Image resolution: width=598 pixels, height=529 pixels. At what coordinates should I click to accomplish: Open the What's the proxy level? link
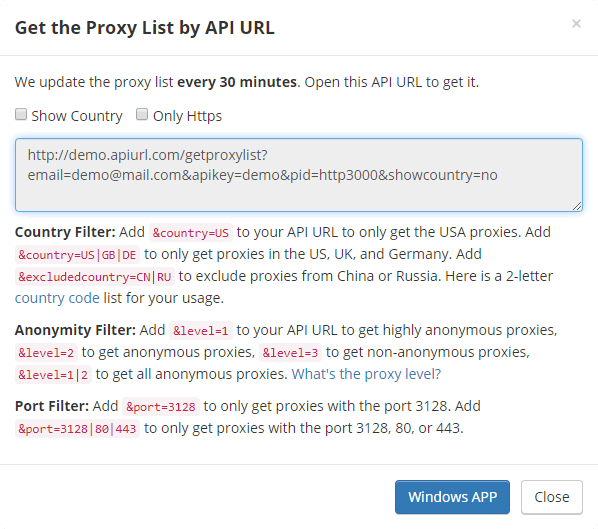tap(366, 374)
